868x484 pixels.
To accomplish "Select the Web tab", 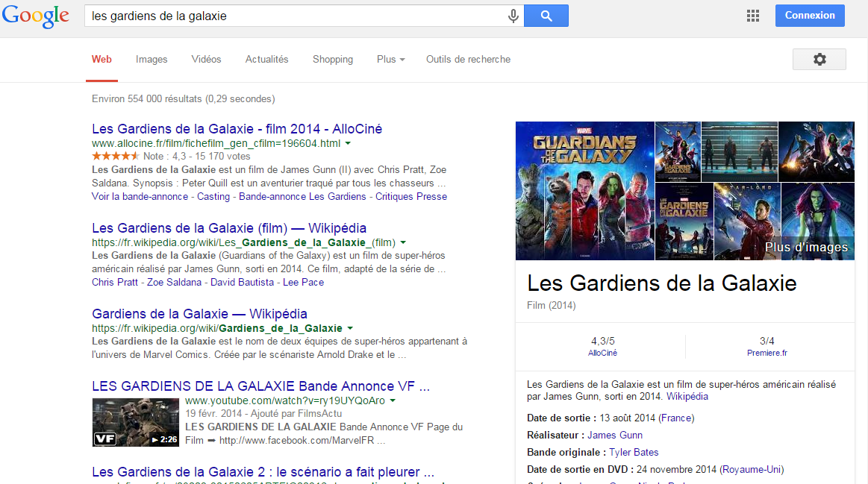I will point(102,59).
